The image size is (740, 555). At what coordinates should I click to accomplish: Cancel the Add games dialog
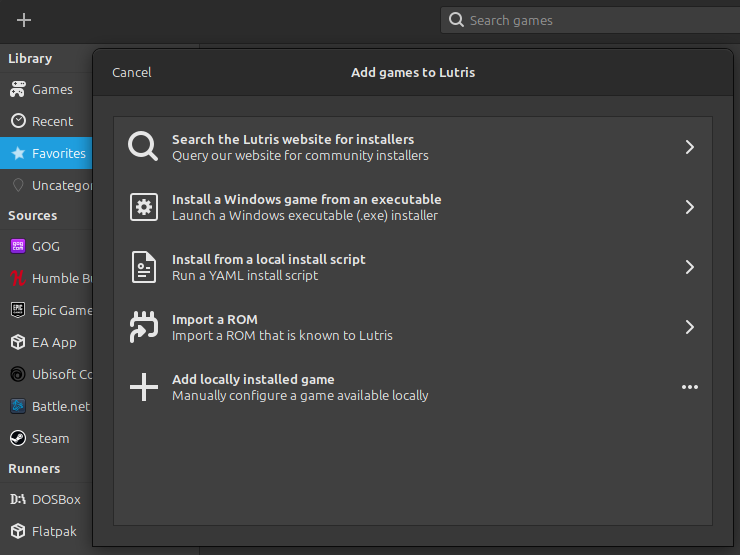point(132,72)
